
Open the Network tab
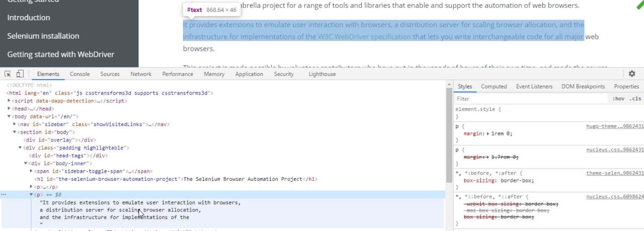[141, 74]
